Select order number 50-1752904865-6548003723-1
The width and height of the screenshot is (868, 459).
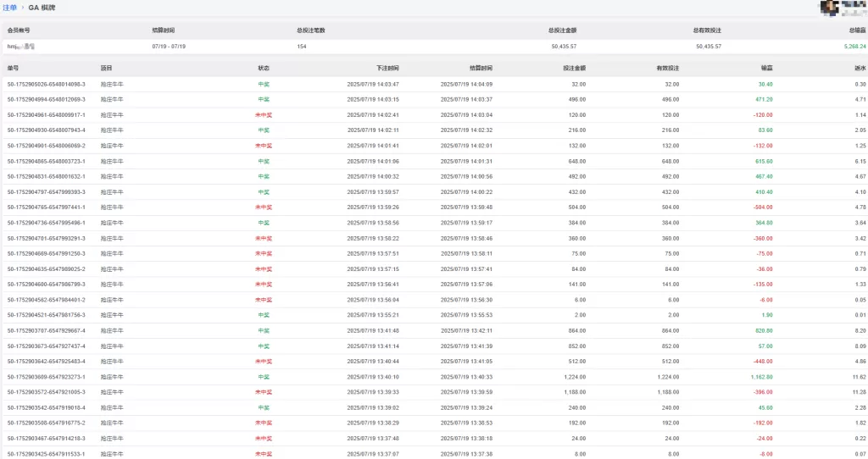click(47, 162)
